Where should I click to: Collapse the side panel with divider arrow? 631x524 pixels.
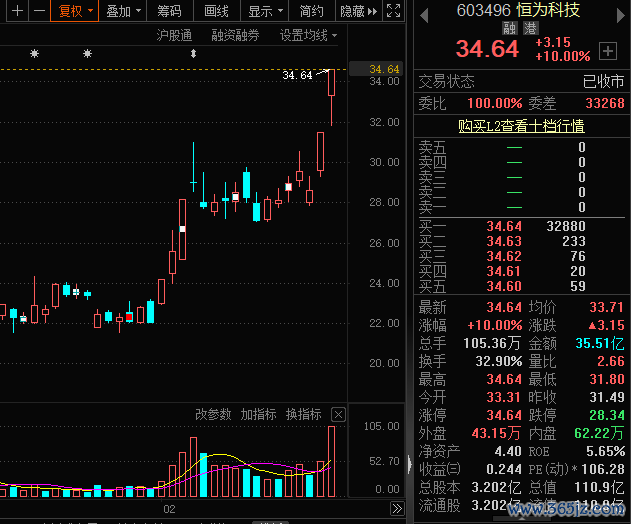pyautogui.click(x=410, y=464)
